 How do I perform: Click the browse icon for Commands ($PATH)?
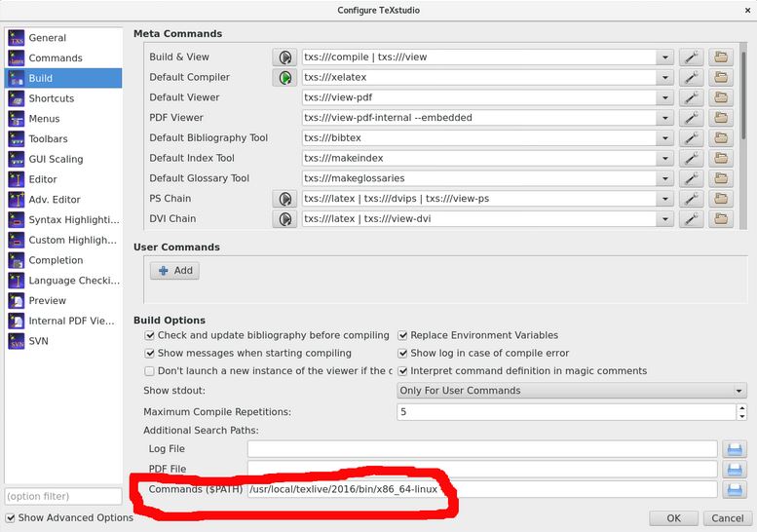(735, 489)
